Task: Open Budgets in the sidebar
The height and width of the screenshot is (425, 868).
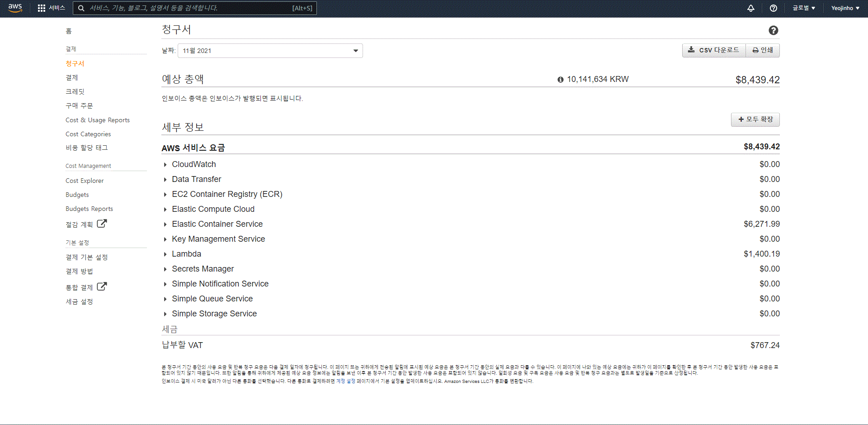Action: (77, 195)
